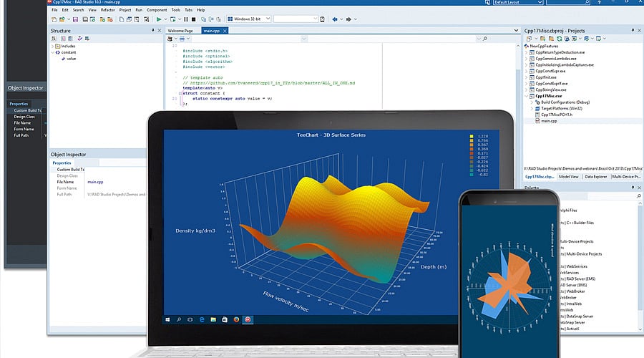Close the main.cpp editor tab
644x358 pixels.
point(225,31)
